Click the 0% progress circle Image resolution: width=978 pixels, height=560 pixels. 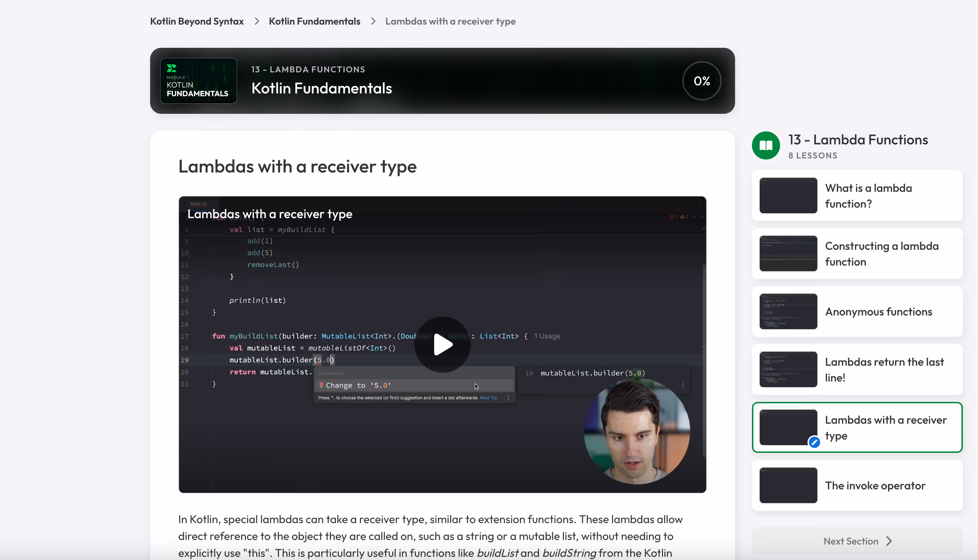click(x=701, y=81)
